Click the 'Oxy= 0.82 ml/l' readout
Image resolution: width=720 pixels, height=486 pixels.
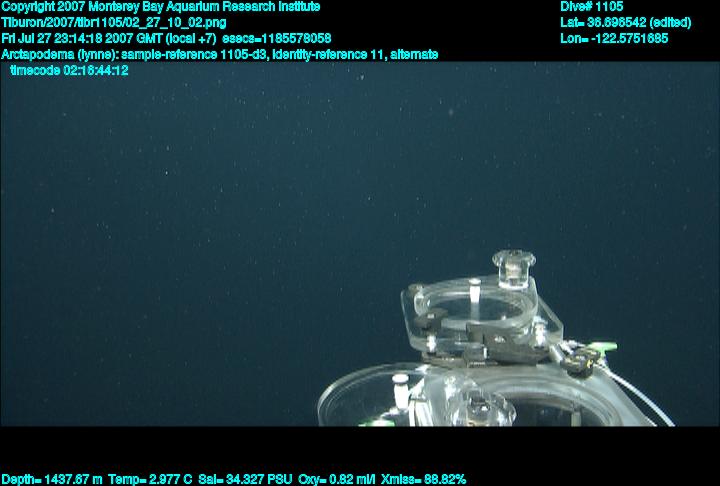(x=337, y=480)
